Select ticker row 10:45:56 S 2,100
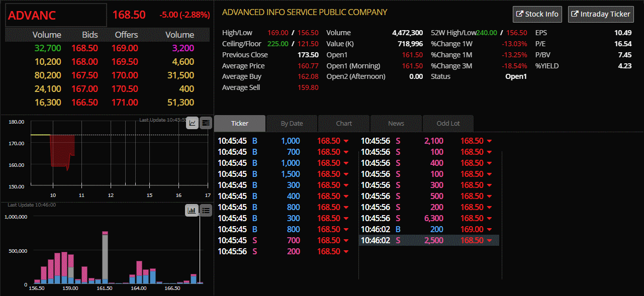This screenshot has height=296, width=644. tap(429, 141)
